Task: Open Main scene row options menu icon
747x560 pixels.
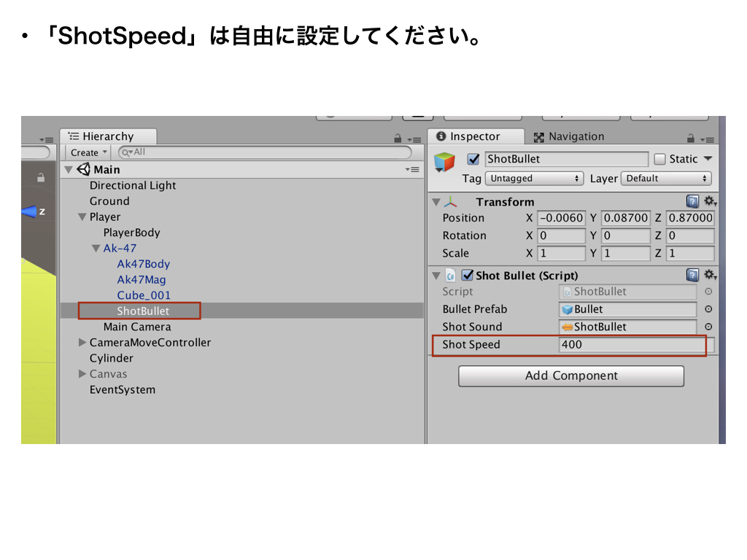Action: [x=413, y=169]
